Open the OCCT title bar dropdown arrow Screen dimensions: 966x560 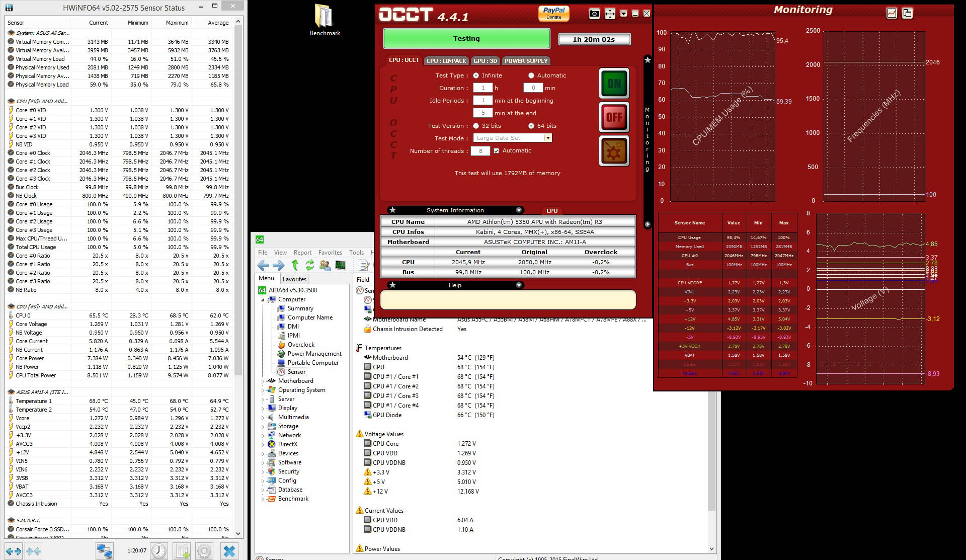(624, 14)
